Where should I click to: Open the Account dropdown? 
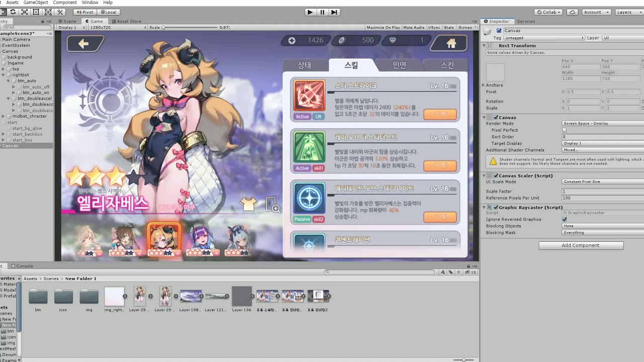pyautogui.click(x=596, y=12)
